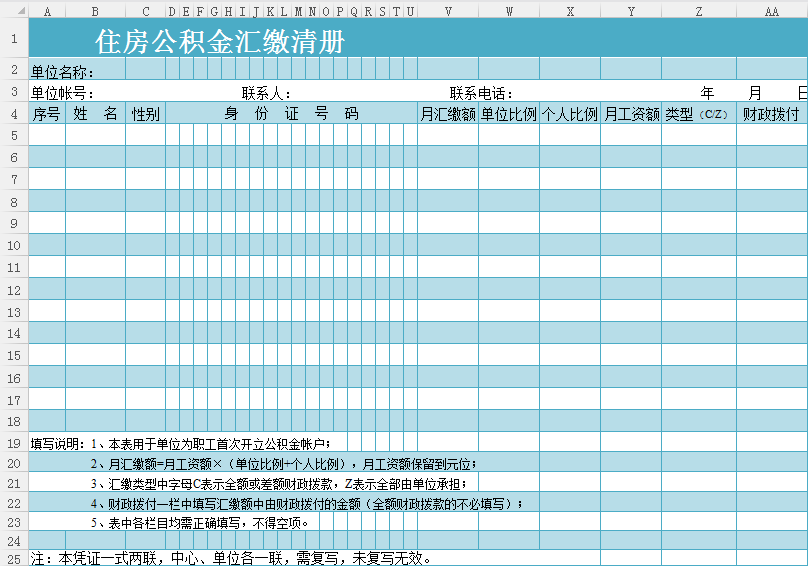Click the 单位名称 label cell

[62, 72]
